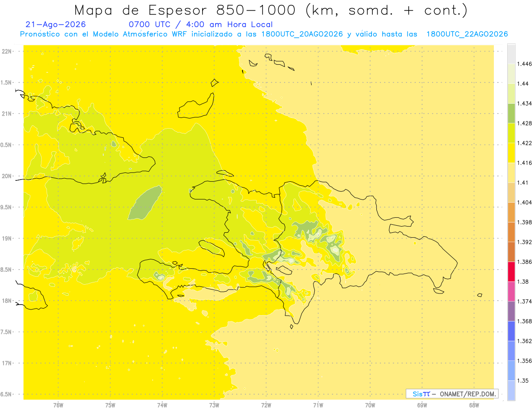This screenshot has width=532, height=411.
Task: Select the pink legend band above 1.374
Action: point(511,291)
